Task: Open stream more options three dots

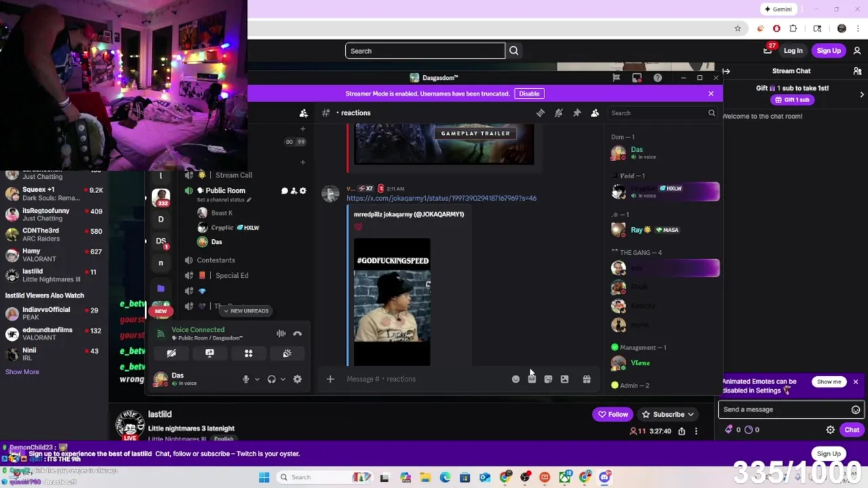Action: (696, 431)
